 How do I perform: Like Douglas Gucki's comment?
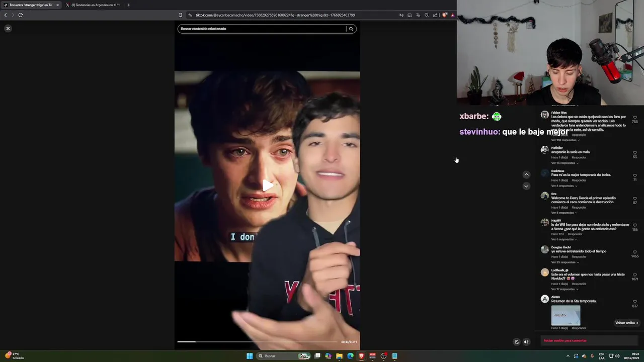click(635, 252)
